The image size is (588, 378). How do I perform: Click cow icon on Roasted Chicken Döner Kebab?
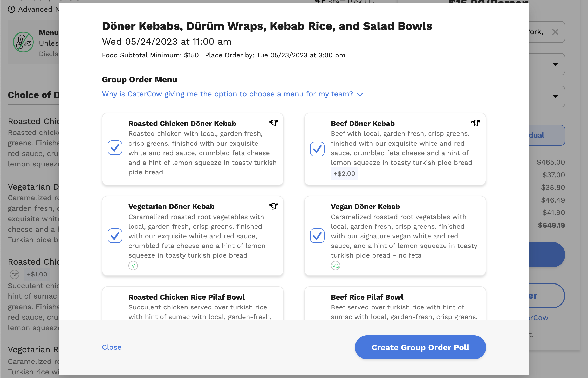pyautogui.click(x=273, y=123)
